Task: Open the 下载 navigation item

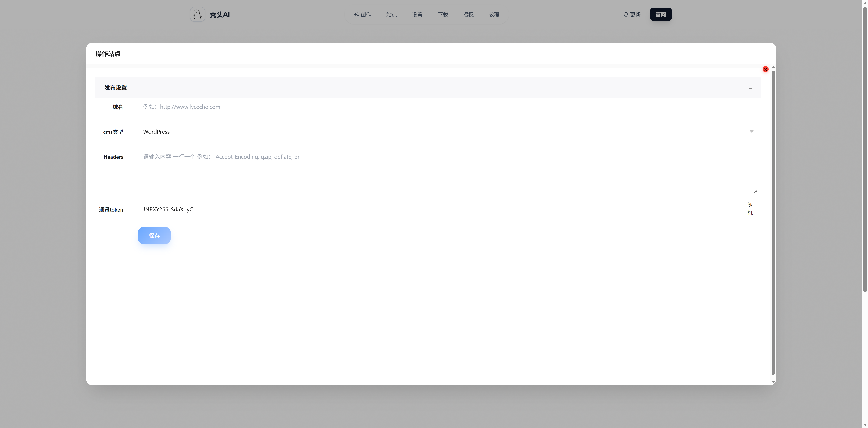Action: [442, 15]
